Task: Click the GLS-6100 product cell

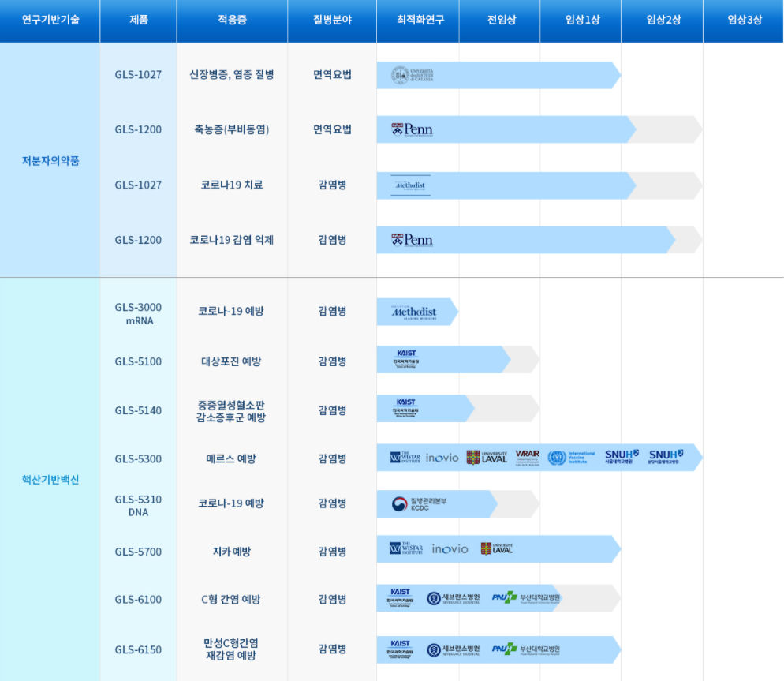Action: 138,600
